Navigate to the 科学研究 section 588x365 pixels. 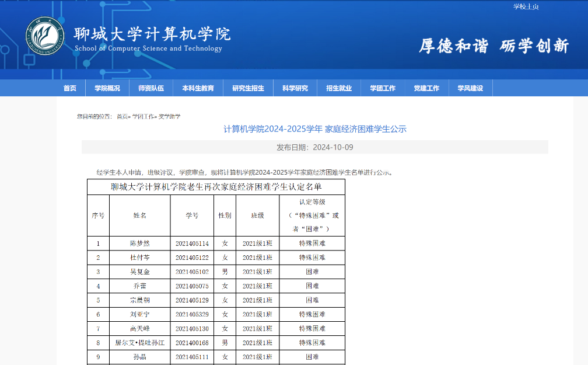click(x=295, y=88)
